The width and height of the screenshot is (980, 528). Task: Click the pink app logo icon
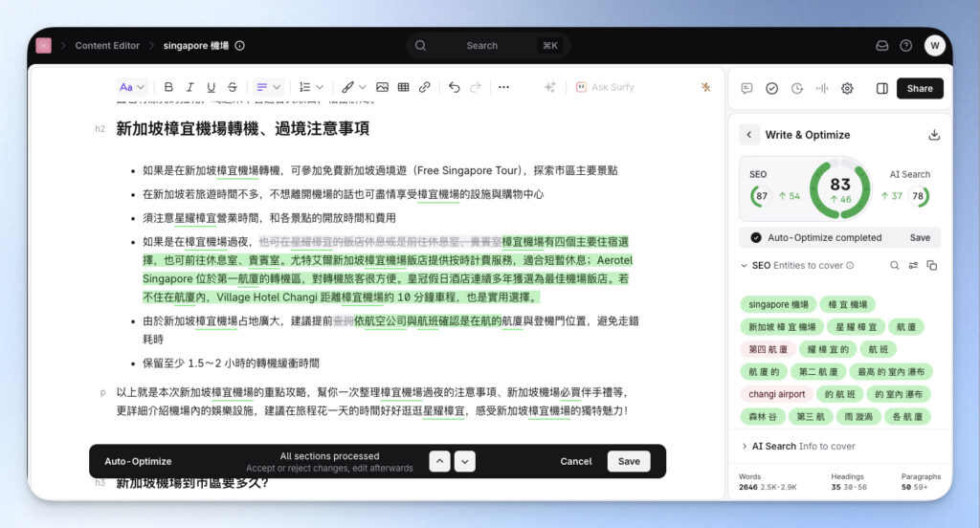(x=44, y=45)
